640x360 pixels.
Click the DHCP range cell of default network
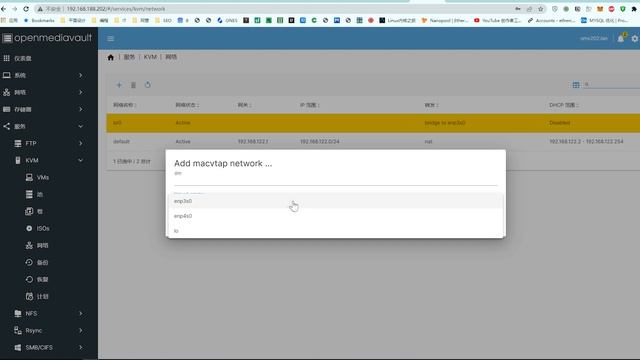coord(586,141)
